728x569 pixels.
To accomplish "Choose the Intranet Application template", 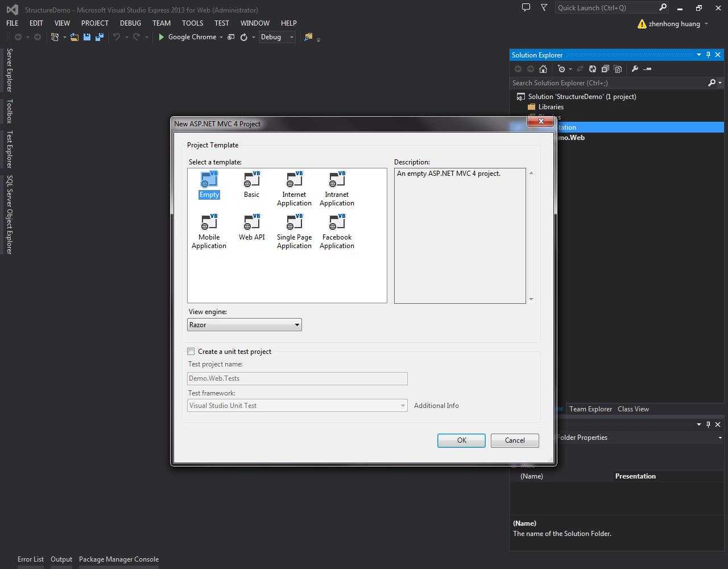I will point(337,189).
